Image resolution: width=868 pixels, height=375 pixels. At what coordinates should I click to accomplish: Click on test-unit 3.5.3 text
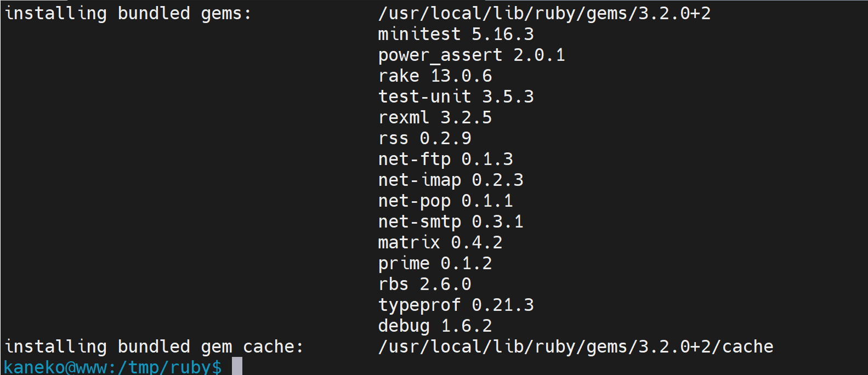pyautogui.click(x=456, y=96)
